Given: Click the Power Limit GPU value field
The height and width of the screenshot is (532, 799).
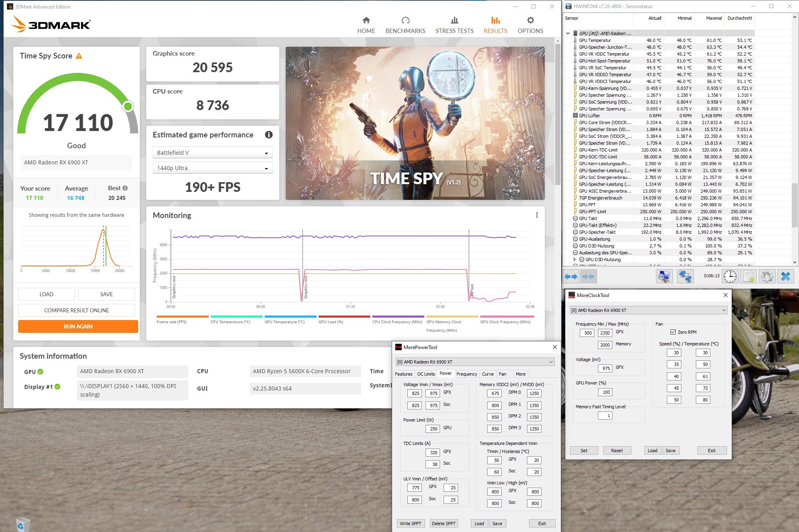Looking at the screenshot, I should 433,429.
